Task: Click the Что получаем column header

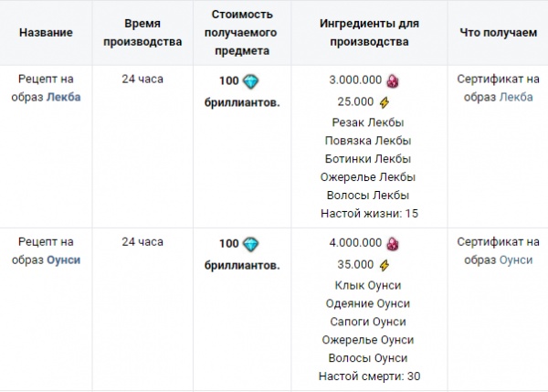Action: [499, 34]
